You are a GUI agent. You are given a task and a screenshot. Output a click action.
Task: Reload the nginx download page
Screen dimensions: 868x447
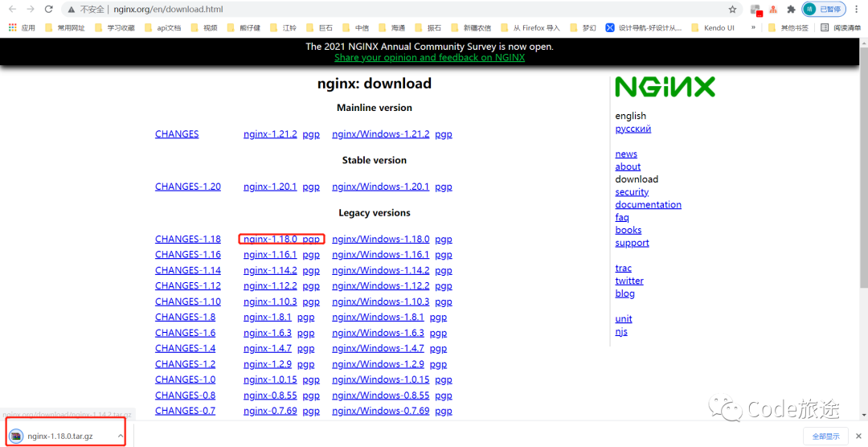49,10
